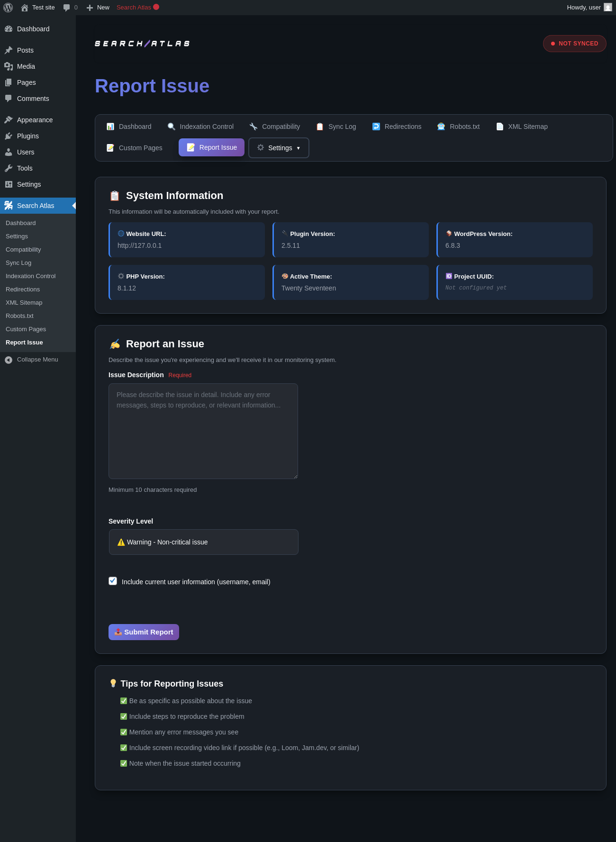Click the Search Atlas logo
This screenshot has height=842, width=616.
point(142,44)
